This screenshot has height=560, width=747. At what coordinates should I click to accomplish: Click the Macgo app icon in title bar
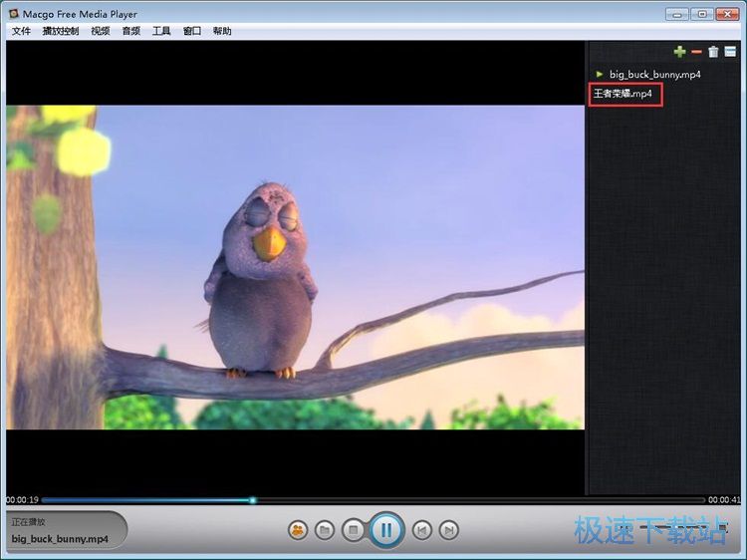pos(14,13)
